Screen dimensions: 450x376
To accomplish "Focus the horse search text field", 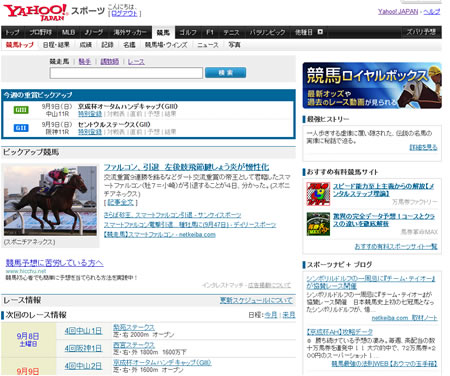I will click(126, 73).
